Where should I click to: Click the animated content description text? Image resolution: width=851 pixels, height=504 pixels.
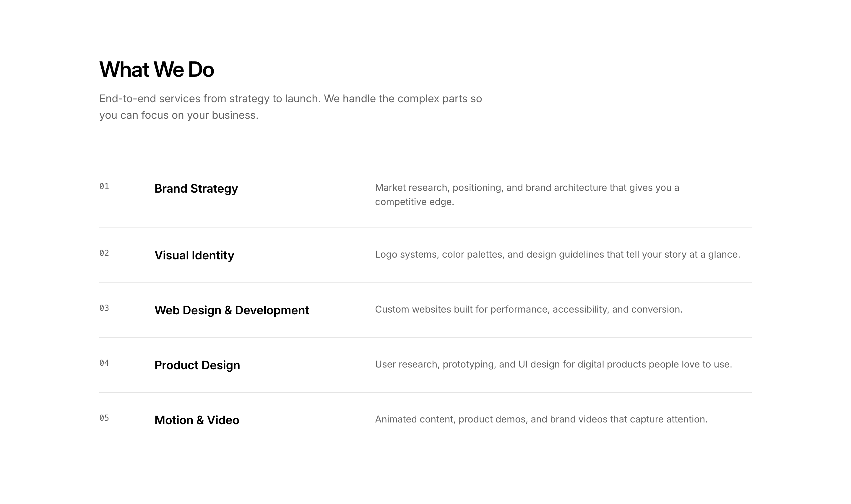pyautogui.click(x=541, y=420)
